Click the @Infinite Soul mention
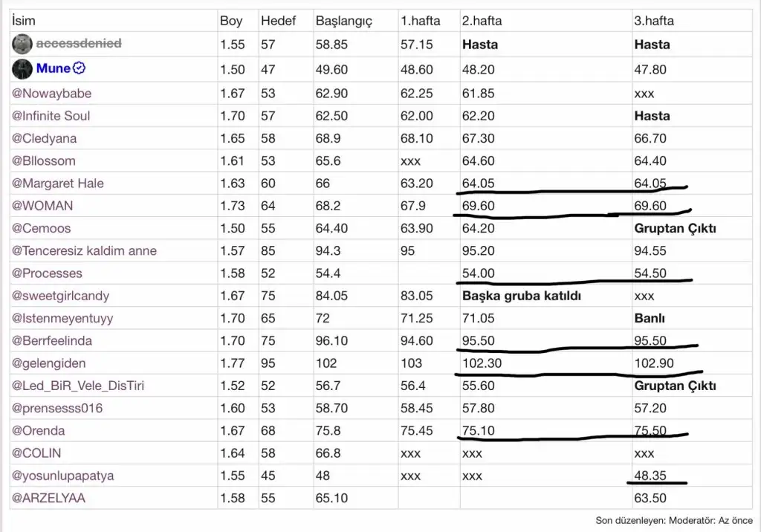Viewport: 761px width, 532px height. (x=51, y=116)
